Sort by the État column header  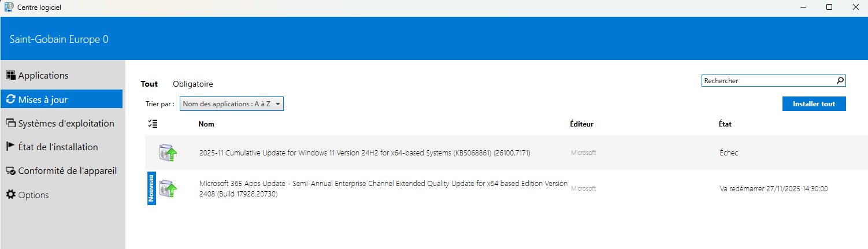tap(725, 124)
